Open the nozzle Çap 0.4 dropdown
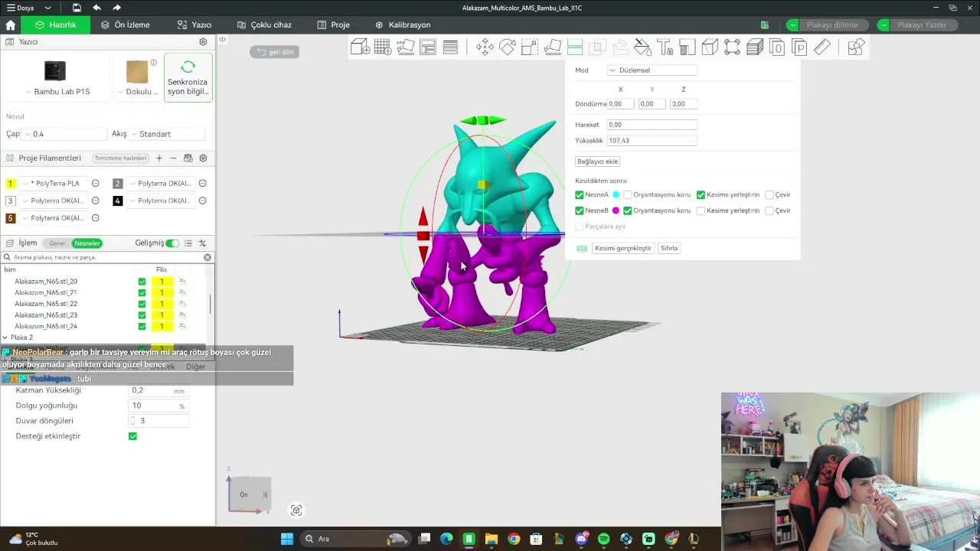 click(64, 134)
